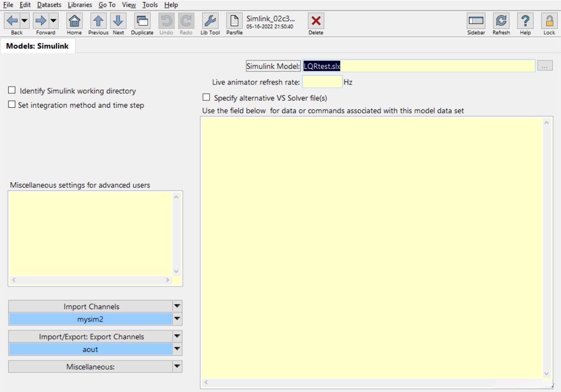561x392 pixels.
Task: Toggle the Sidebar icon
Action: click(476, 21)
